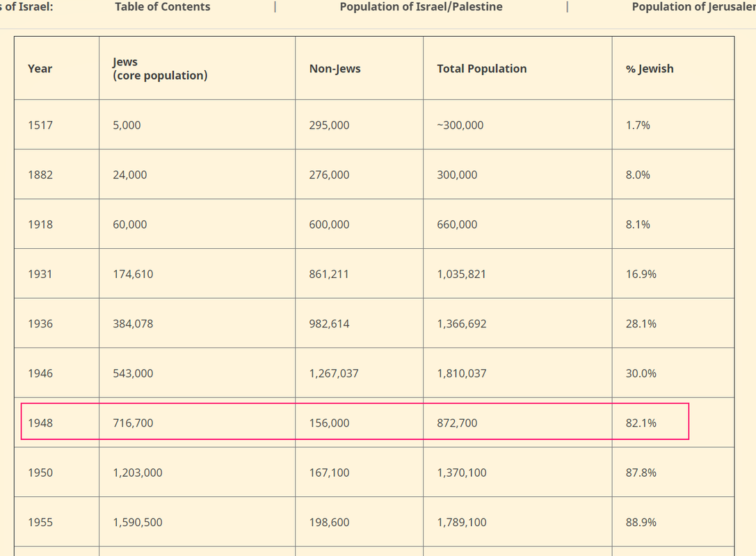Select the 982,614 Non-Jews cell
This screenshot has width=756, height=556.
359,323
